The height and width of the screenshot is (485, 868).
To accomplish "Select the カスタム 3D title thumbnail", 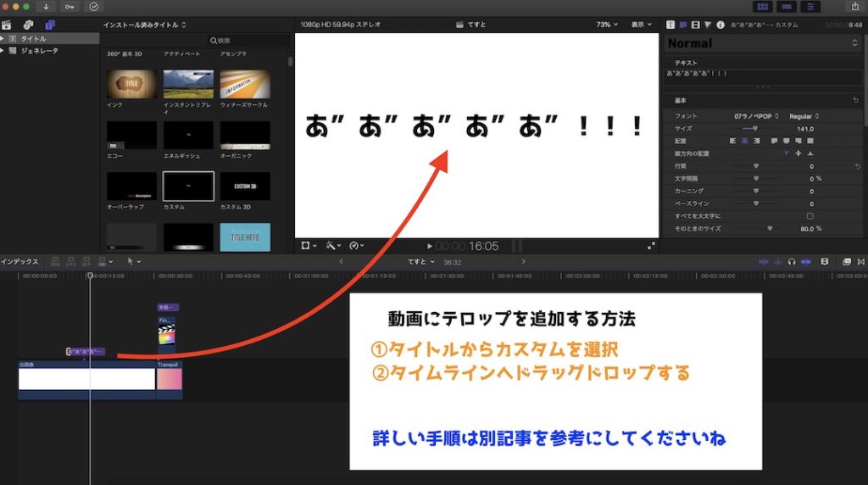I will pos(245,186).
